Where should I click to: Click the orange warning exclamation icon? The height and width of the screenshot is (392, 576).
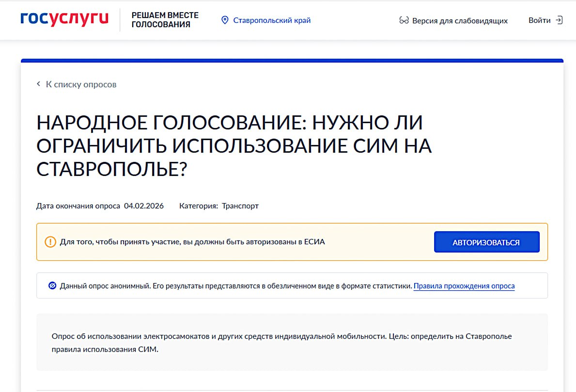(50, 242)
